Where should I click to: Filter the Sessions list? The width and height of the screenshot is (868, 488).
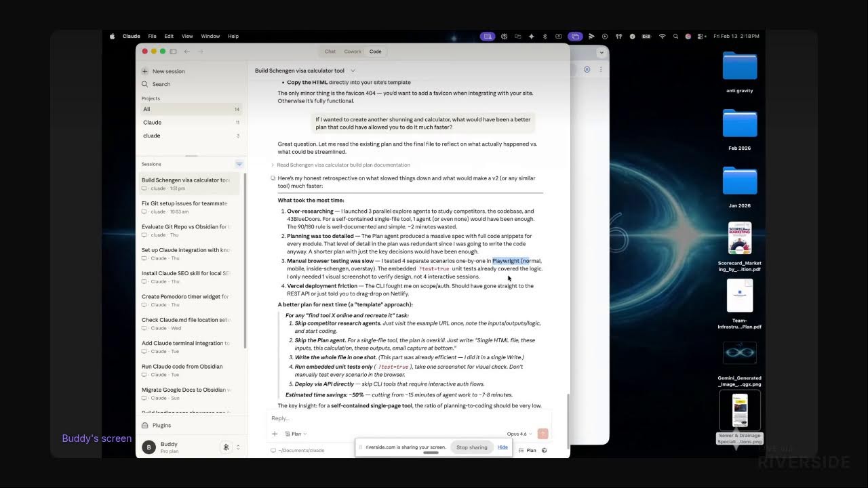[239, 164]
